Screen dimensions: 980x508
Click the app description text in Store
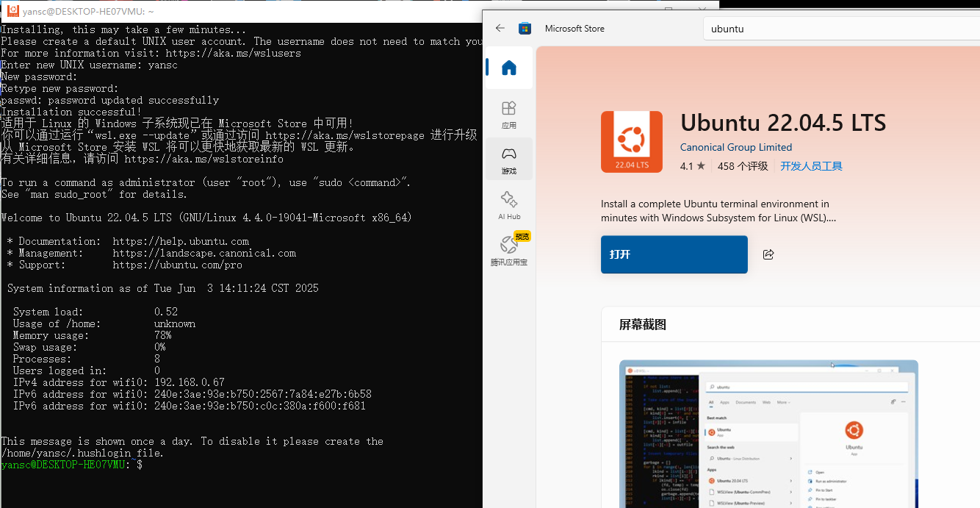point(718,211)
